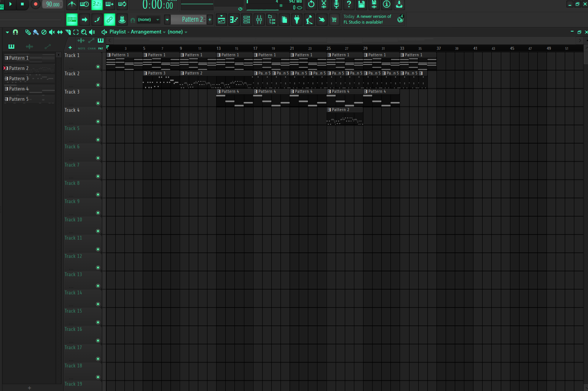Open the (none) dropdown in the Playlist title bar
588x391 pixels.
click(177, 32)
